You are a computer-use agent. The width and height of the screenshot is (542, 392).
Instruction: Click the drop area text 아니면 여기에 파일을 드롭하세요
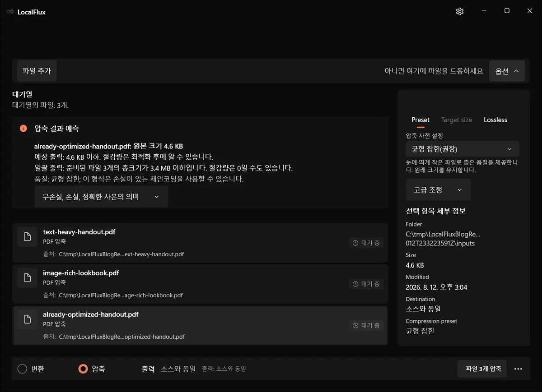click(x=434, y=71)
